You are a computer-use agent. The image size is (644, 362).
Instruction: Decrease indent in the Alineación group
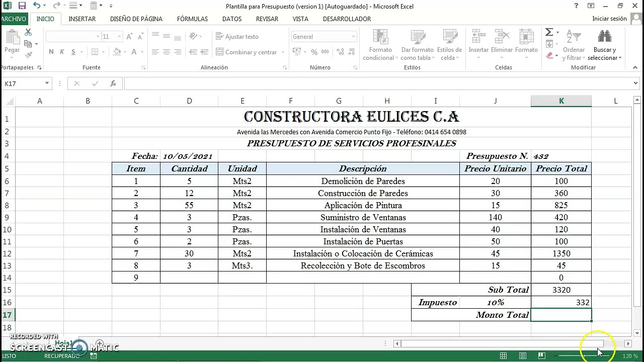tap(193, 52)
